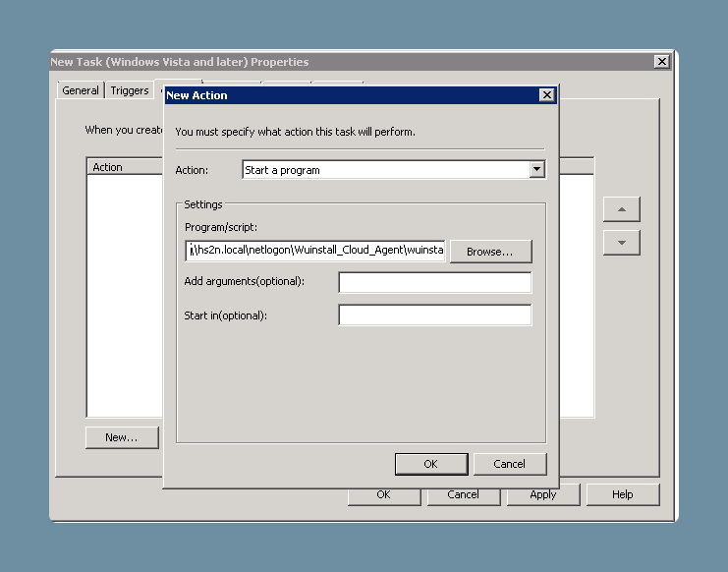
Task: Click the Browse... button
Action: click(491, 252)
